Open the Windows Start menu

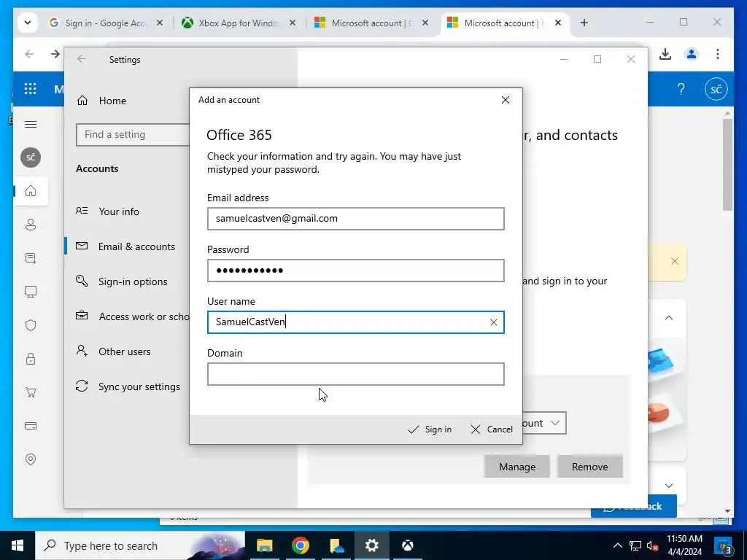(x=18, y=545)
